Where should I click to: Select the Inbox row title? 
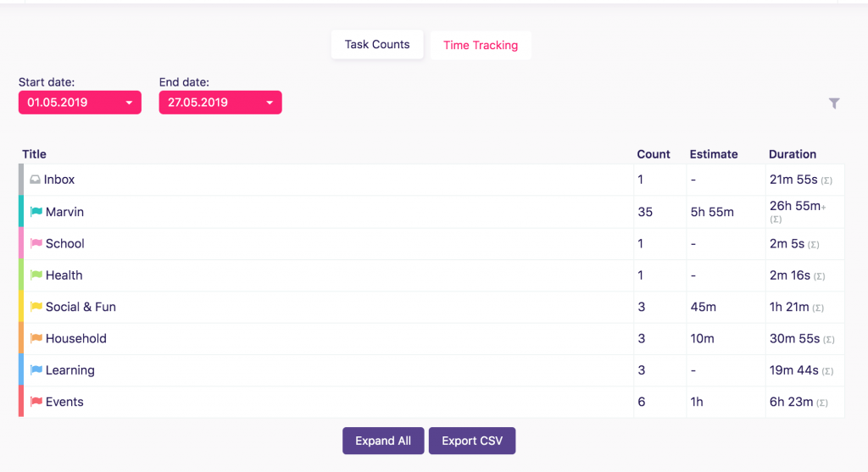click(x=59, y=180)
